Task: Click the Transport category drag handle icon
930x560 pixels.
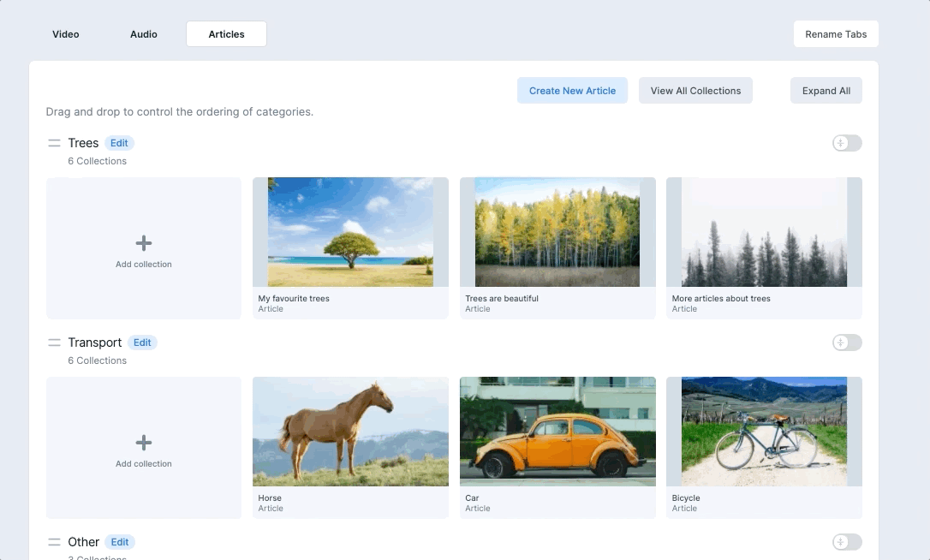Action: [x=54, y=343]
